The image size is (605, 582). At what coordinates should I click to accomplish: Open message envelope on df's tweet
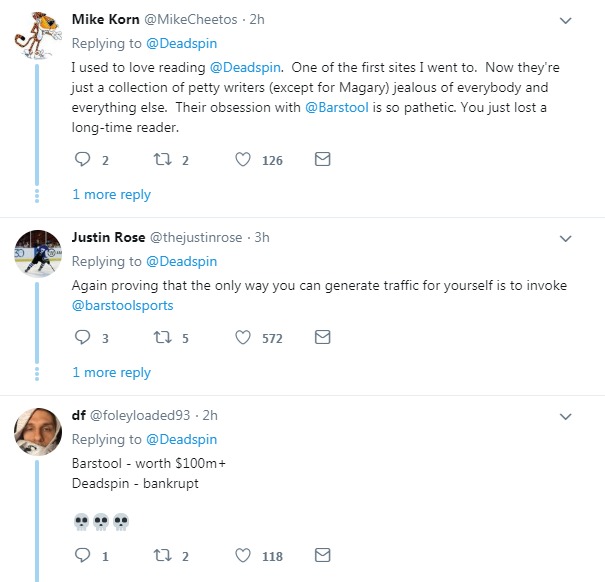tap(322, 556)
